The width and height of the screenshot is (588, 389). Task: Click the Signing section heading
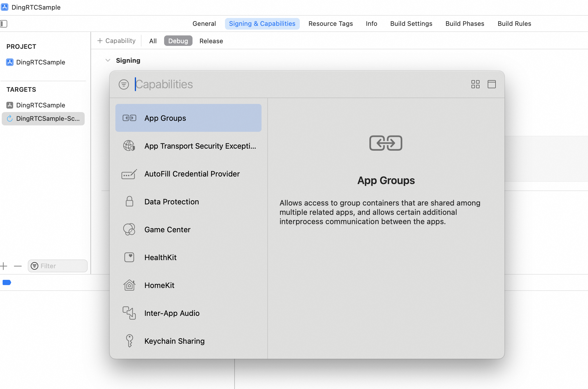click(128, 60)
